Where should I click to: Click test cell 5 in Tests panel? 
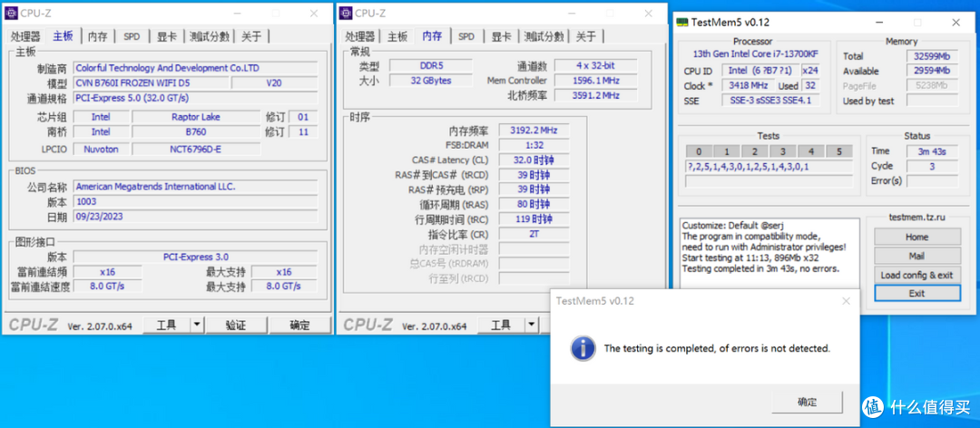[838, 151]
